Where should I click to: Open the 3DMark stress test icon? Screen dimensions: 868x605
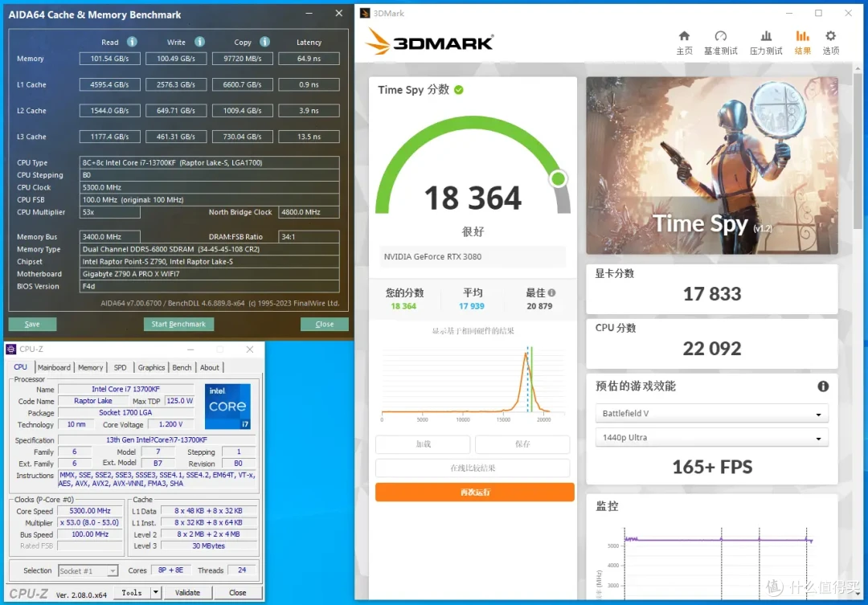[766, 36]
